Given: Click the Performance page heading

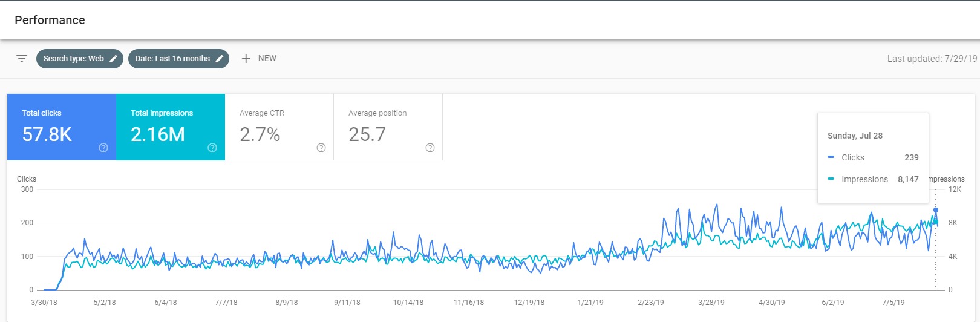Looking at the screenshot, I should click(x=50, y=20).
